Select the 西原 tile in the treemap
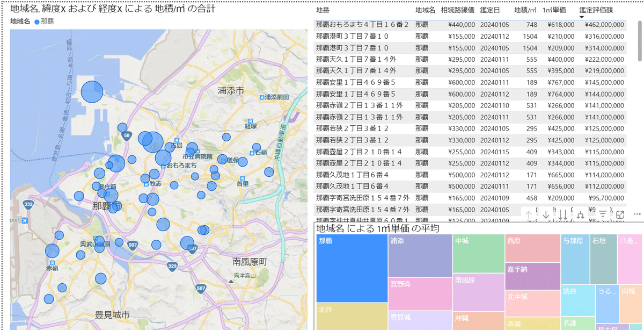Image resolution: width=644 pixels, height=330 pixels. (533, 248)
